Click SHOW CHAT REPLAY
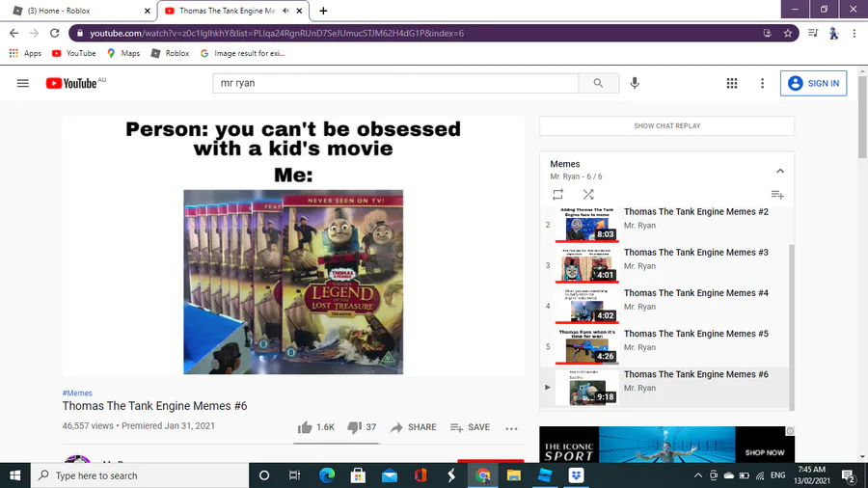This screenshot has height=488, width=868. click(667, 125)
